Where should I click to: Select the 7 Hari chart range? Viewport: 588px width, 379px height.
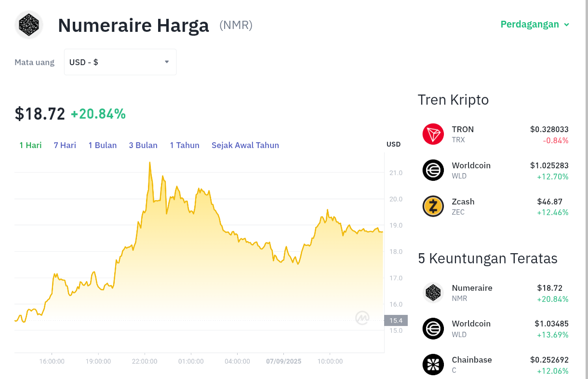point(65,145)
